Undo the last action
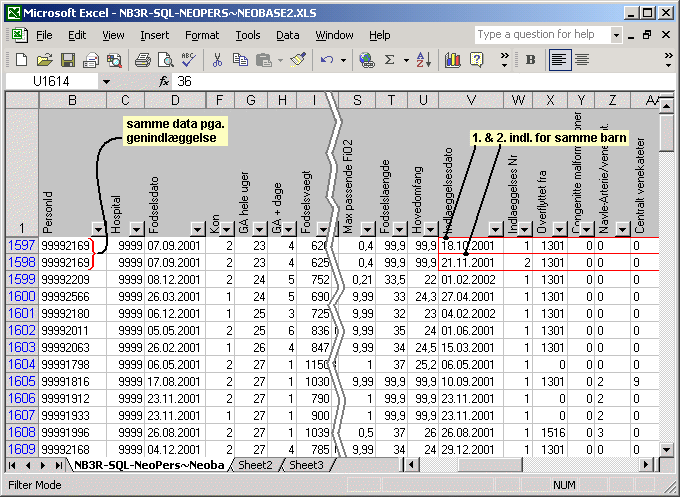The height and width of the screenshot is (497, 680). tap(327, 59)
